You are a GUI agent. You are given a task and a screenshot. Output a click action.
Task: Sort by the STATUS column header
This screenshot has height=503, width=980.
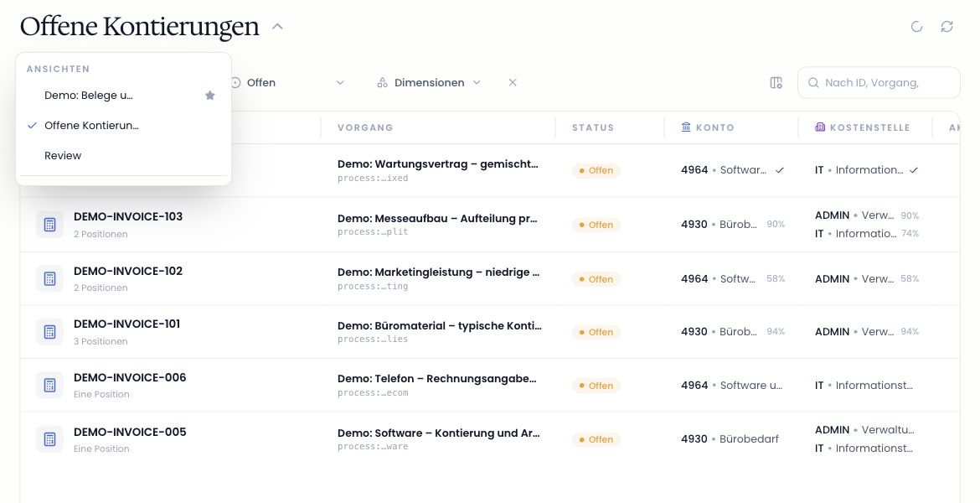(592, 127)
